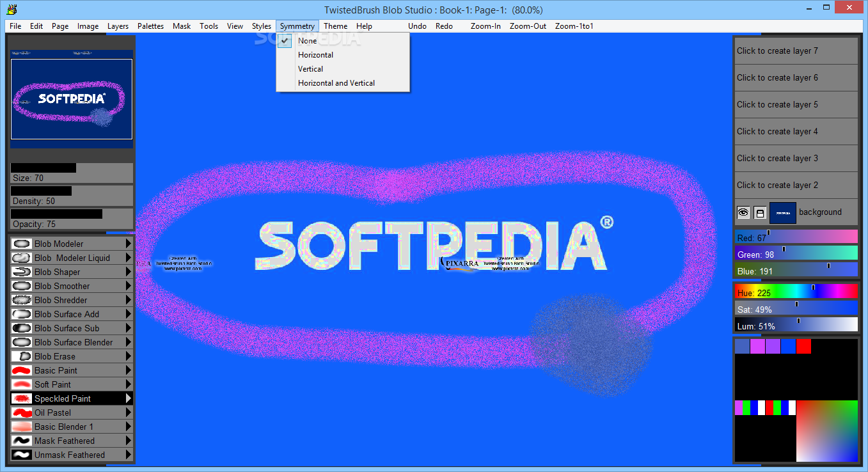Select the Blob Modeler Liquid brush icon
Image resolution: width=868 pixels, height=472 pixels.
click(22, 258)
